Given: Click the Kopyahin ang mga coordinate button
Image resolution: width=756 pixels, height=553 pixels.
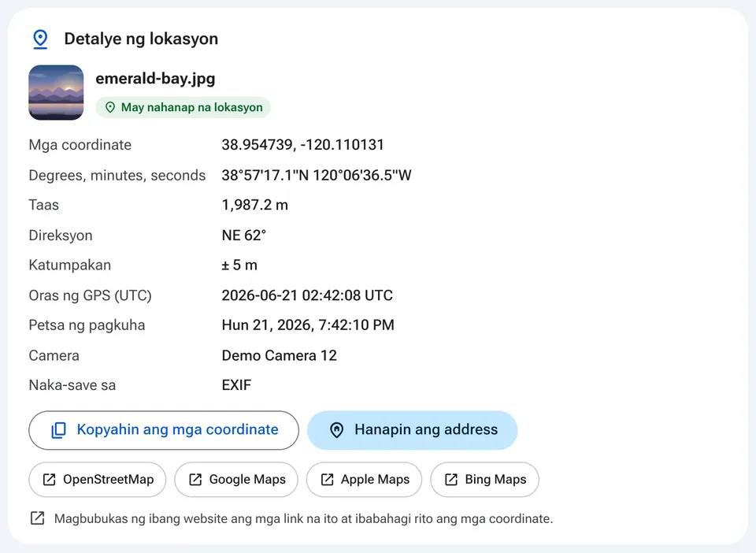Looking at the screenshot, I should (164, 430).
